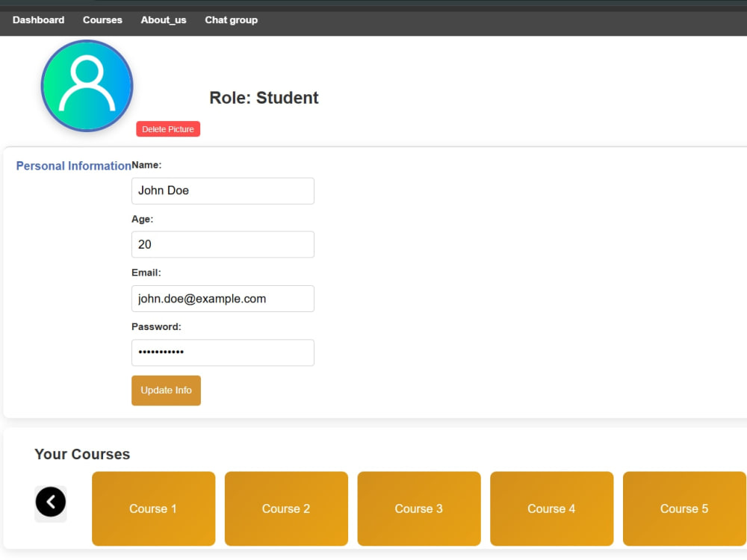Click the Email: label
The image size is (747, 560).
[x=146, y=273]
